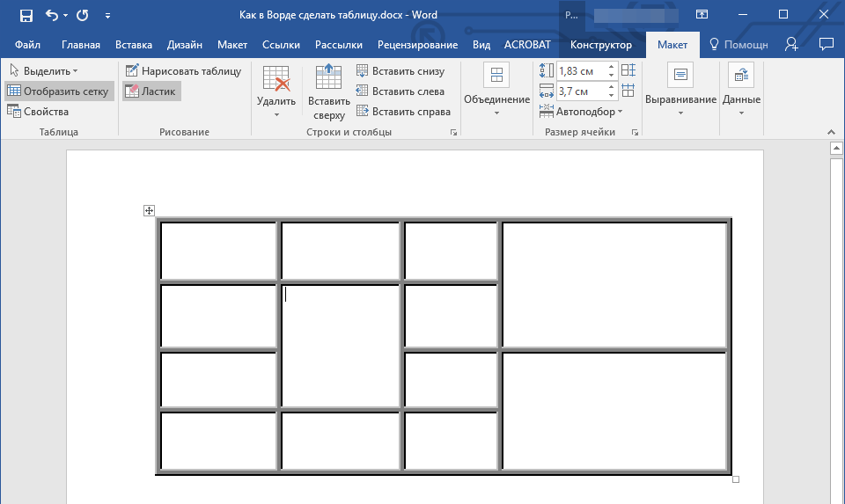Click the distribute columns evenly icon
The width and height of the screenshot is (845, 504).
[x=628, y=90]
